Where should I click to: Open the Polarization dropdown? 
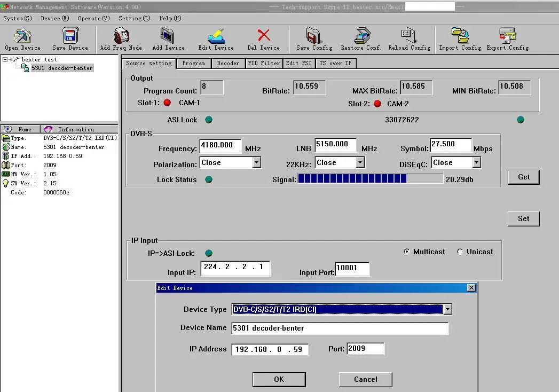256,162
